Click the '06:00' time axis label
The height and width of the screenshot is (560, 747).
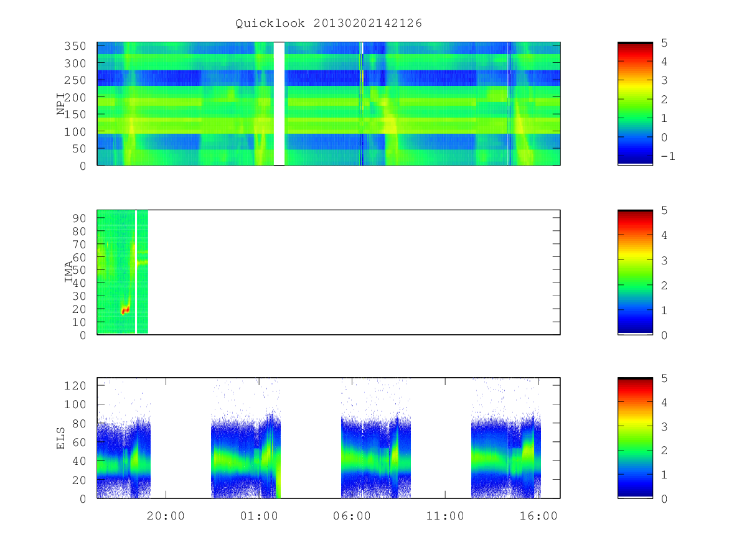pyautogui.click(x=352, y=516)
